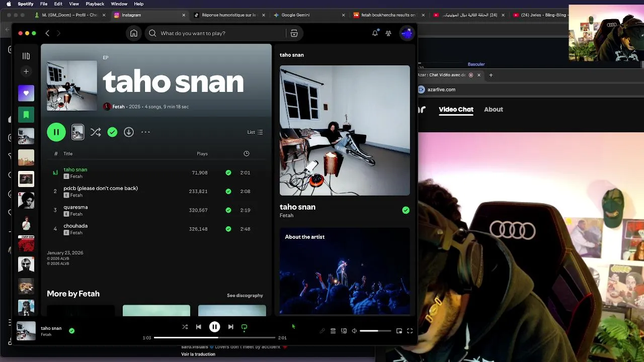
Task: Open the Friend Activity icon
Action: click(x=388, y=33)
